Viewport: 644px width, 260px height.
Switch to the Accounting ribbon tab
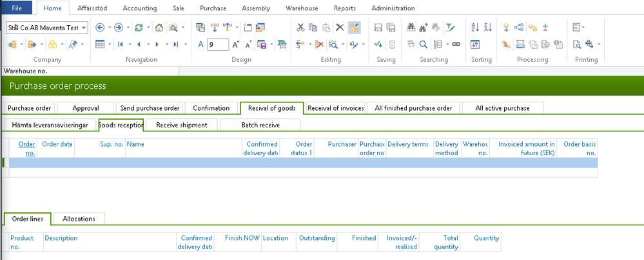point(140,8)
